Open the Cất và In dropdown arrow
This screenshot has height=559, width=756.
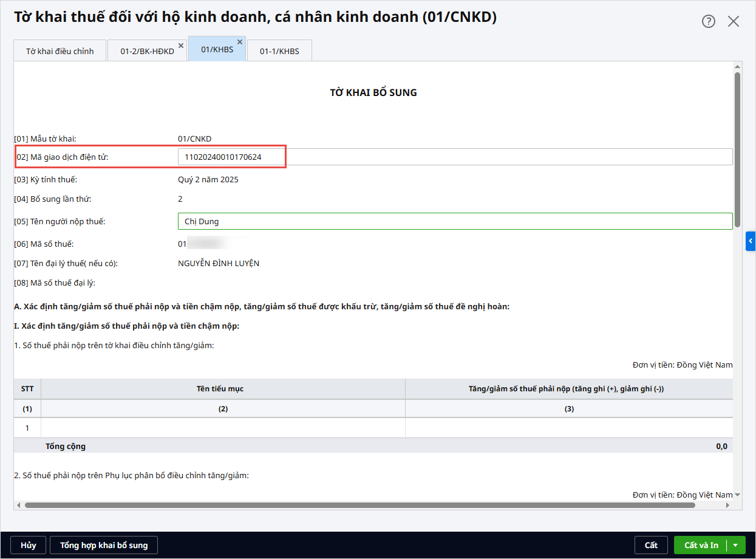735,545
